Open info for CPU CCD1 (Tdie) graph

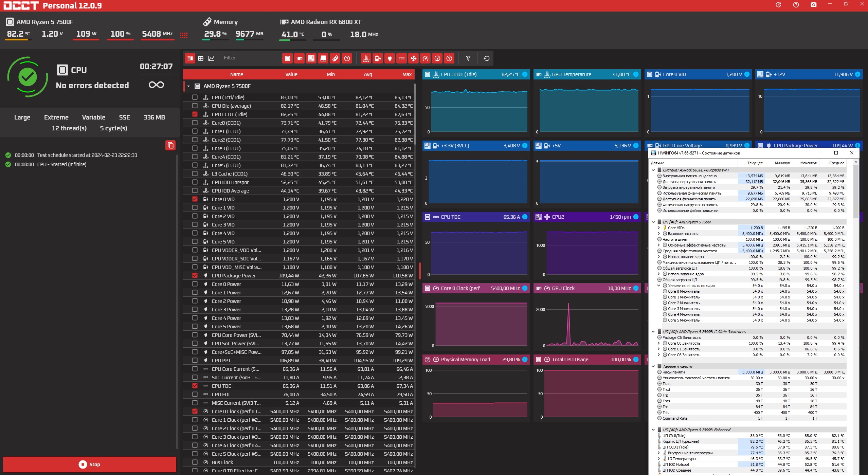pyautogui.click(x=525, y=74)
